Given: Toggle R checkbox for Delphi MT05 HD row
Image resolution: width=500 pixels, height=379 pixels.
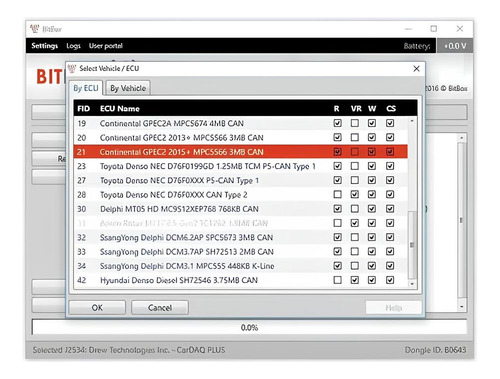Looking at the screenshot, I should (x=337, y=209).
